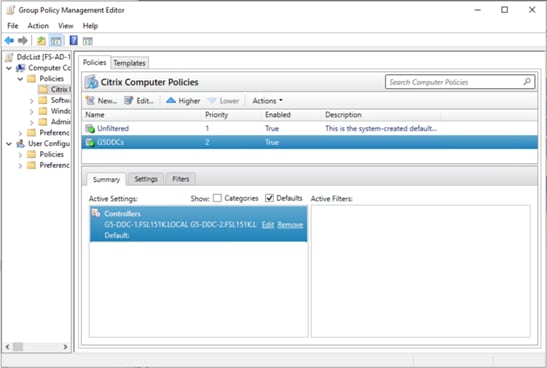
Task: Click the Software Settings folder icon
Action: pos(43,100)
